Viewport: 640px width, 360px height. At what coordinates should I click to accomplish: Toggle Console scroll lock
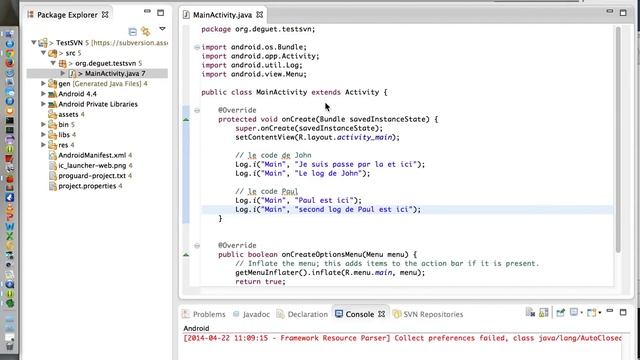[544, 313]
